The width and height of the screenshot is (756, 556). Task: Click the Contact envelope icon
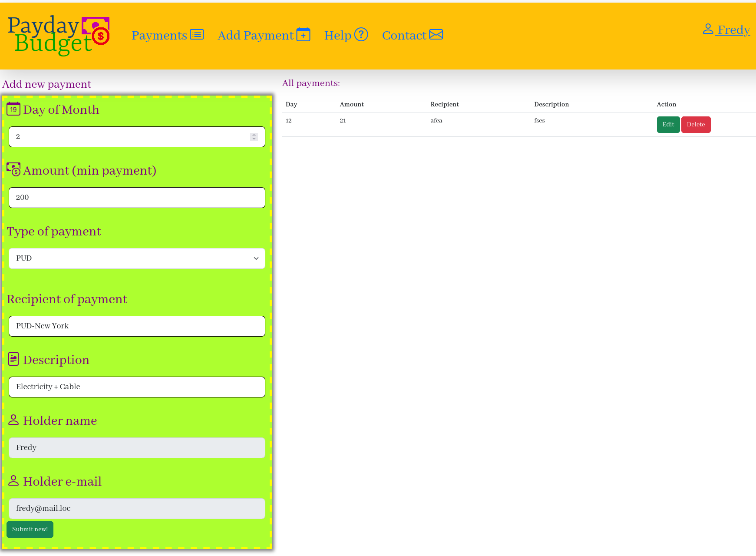tap(436, 35)
